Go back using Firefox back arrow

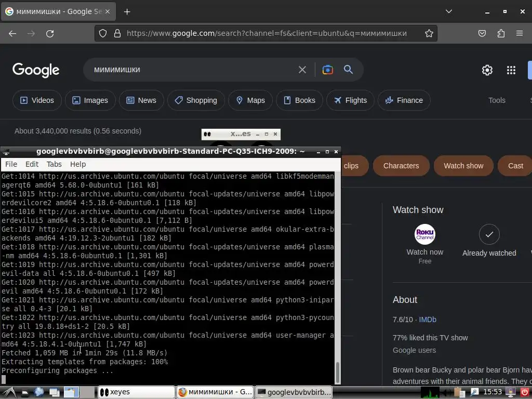coord(12,33)
